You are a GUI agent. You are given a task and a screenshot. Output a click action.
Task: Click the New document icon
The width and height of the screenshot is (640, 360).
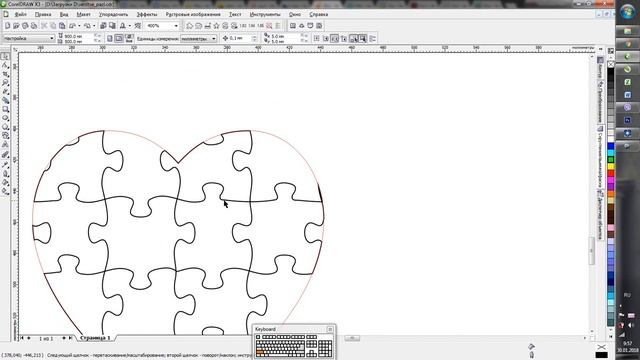coord(7,26)
